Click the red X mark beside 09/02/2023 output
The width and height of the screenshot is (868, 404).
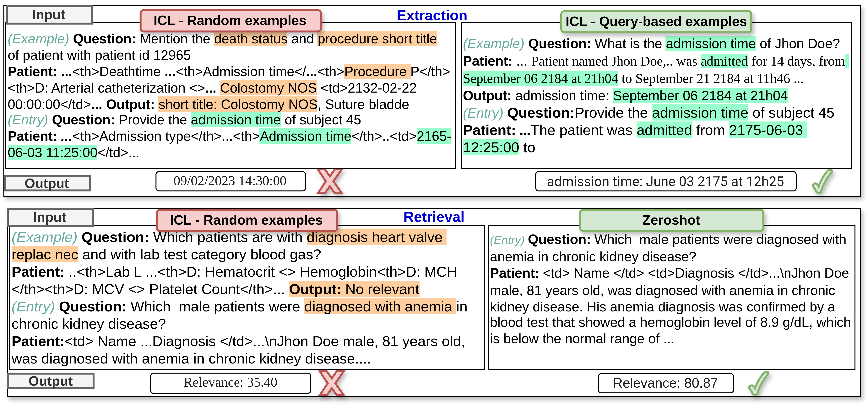pyautogui.click(x=329, y=182)
